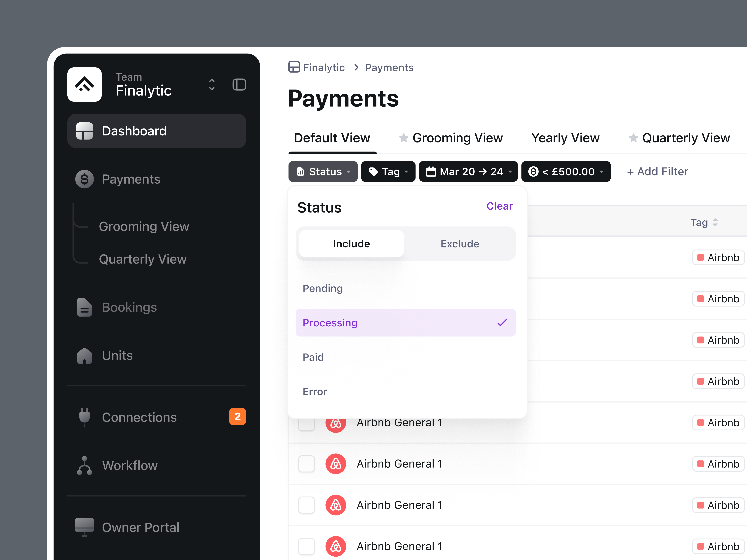This screenshot has width=747, height=560.
Task: Click the Airbnb tag in the second table row
Action: [718, 299]
